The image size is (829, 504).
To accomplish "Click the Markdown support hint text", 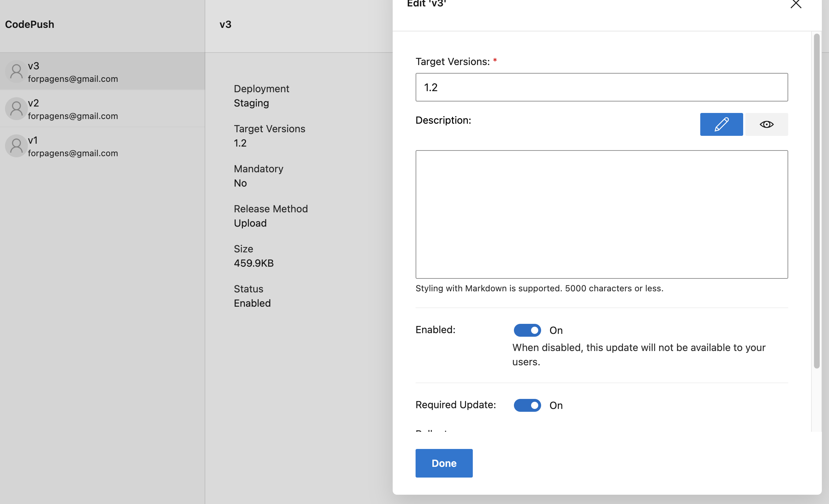I will tap(539, 288).
